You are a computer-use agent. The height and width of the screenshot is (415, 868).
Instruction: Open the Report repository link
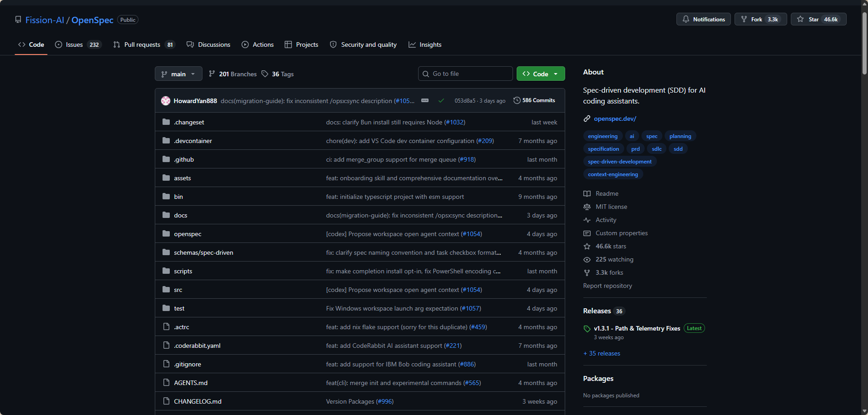coord(607,286)
